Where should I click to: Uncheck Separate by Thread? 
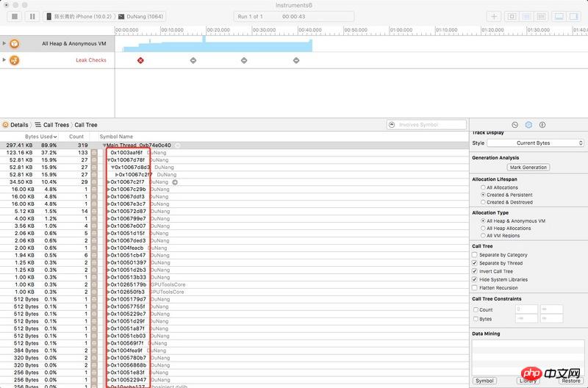pyautogui.click(x=475, y=263)
